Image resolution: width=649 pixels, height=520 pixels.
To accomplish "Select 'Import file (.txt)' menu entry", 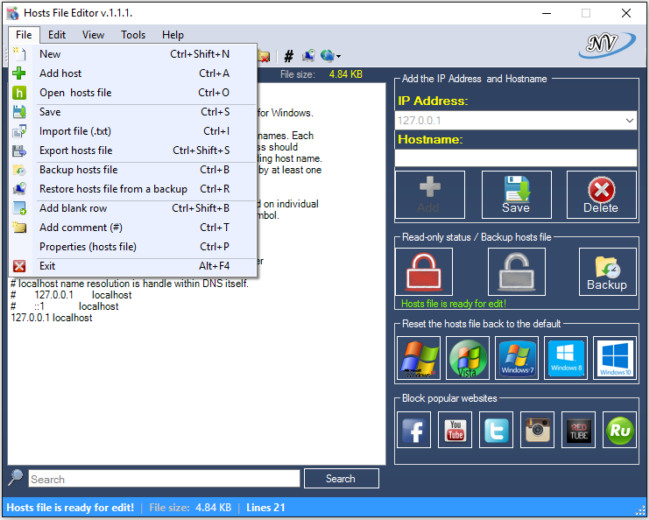I will pyautogui.click(x=75, y=131).
